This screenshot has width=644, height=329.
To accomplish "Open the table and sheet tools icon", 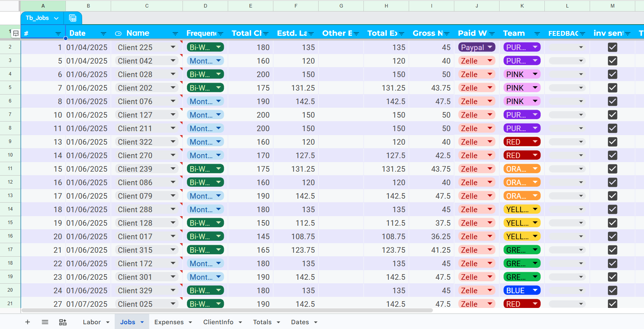I will [63, 322].
